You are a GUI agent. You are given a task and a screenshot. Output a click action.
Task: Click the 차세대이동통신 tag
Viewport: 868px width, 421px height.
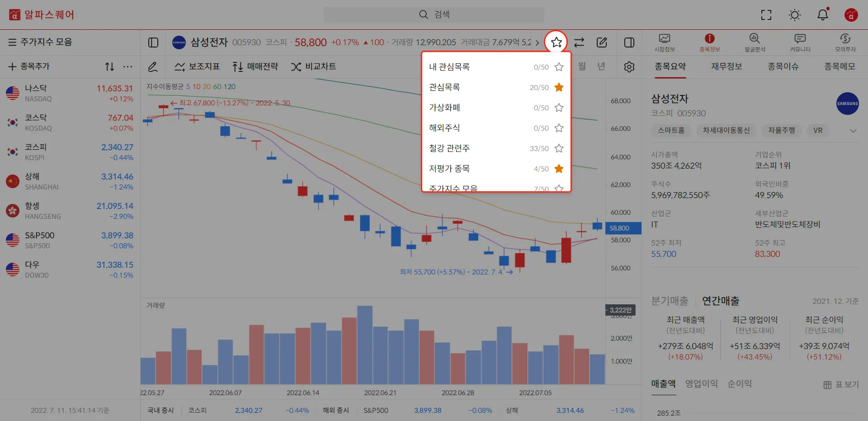coord(726,130)
